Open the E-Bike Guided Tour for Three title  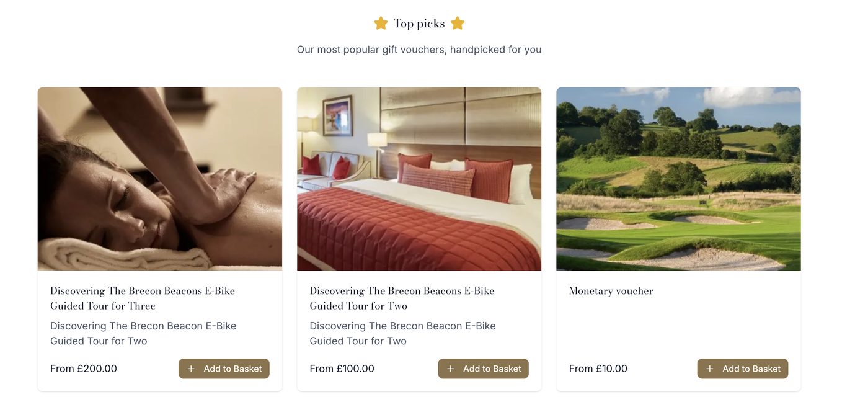(x=143, y=298)
